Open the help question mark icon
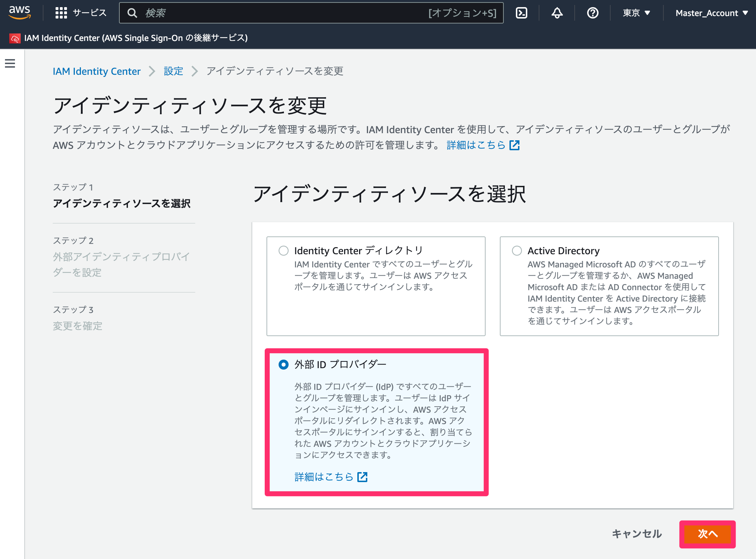 coord(593,13)
